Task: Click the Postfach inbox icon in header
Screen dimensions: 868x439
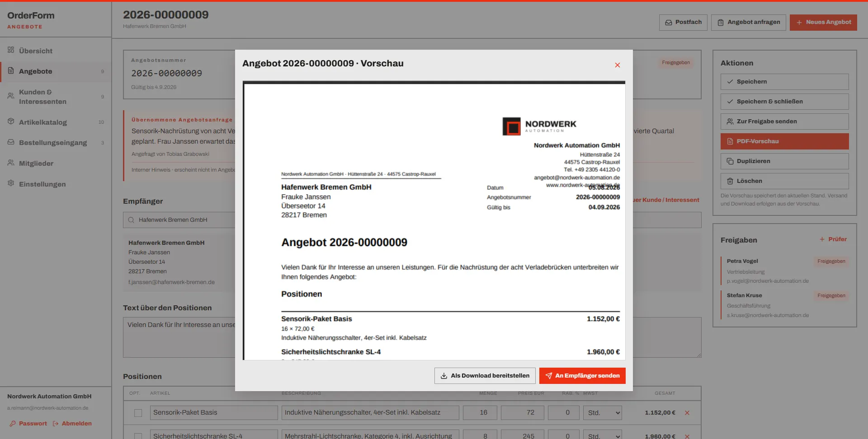Action: pyautogui.click(x=669, y=22)
